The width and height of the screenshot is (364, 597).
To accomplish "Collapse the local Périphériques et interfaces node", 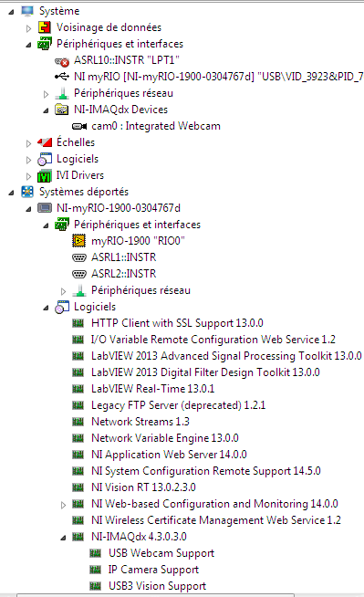I will click(x=28, y=46).
